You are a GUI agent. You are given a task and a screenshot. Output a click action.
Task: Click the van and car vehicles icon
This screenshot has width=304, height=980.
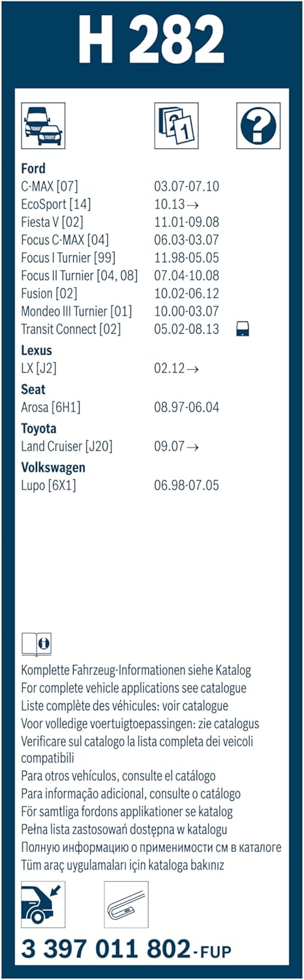pyautogui.click(x=43, y=125)
